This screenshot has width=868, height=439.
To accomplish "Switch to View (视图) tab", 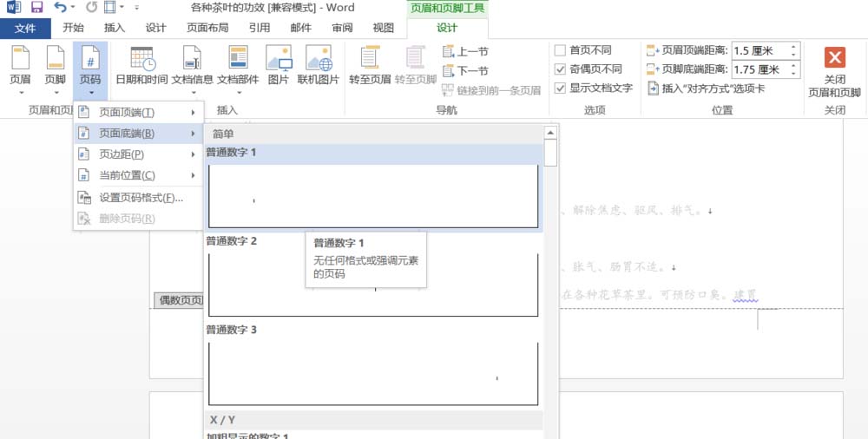I will (x=384, y=29).
